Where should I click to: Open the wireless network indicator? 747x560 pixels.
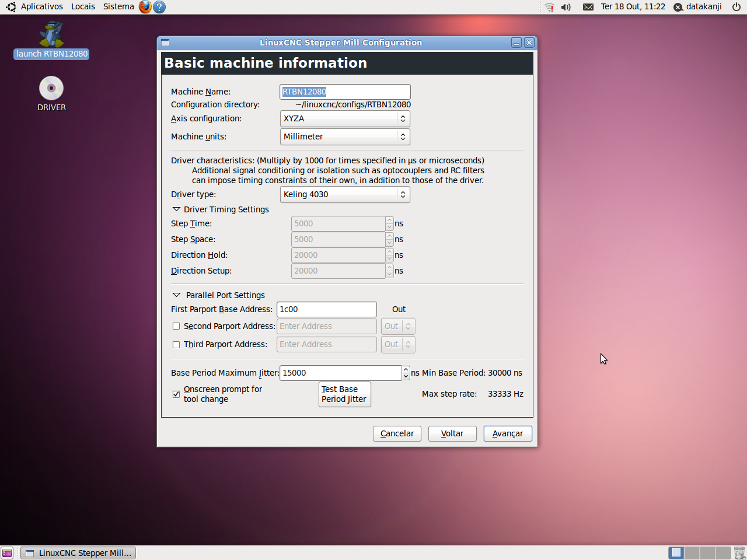(549, 7)
